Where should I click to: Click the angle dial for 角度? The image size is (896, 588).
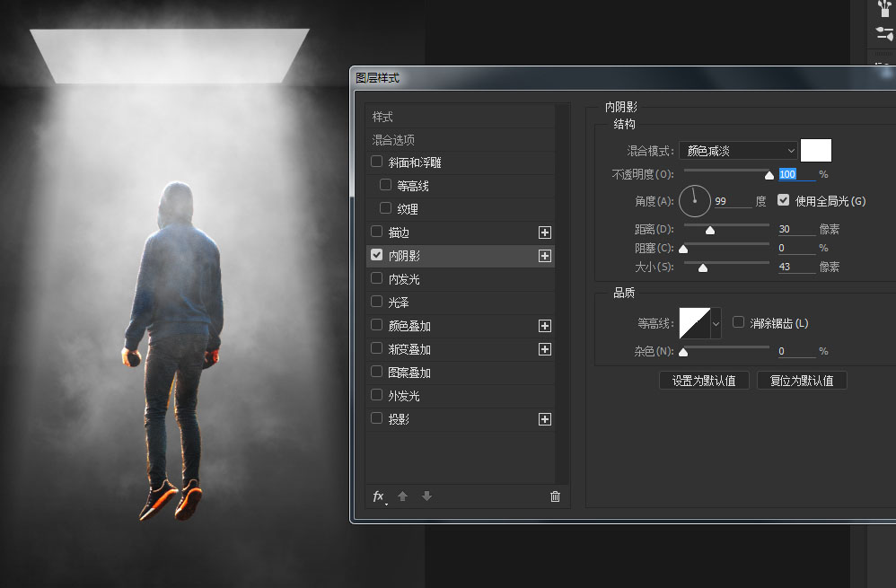pyautogui.click(x=694, y=201)
